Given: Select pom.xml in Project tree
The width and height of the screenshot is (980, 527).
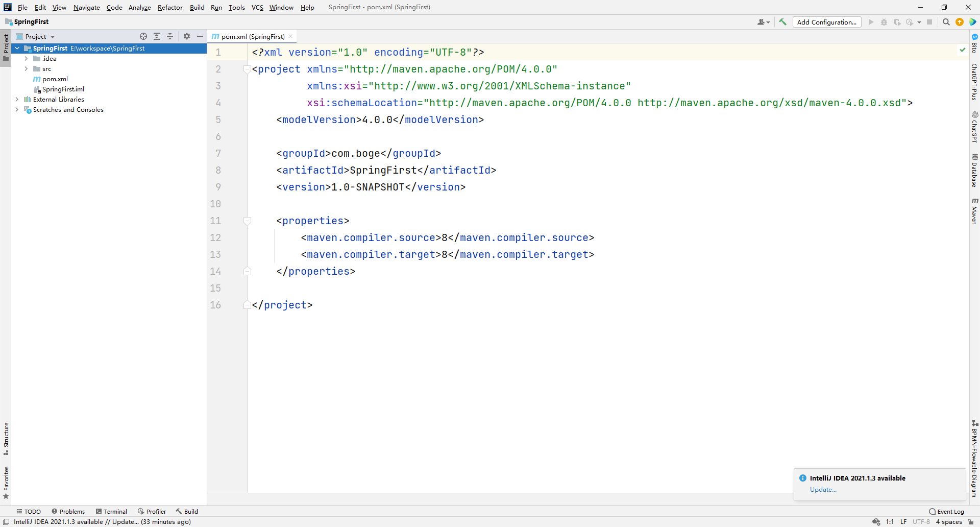Looking at the screenshot, I should (x=55, y=79).
